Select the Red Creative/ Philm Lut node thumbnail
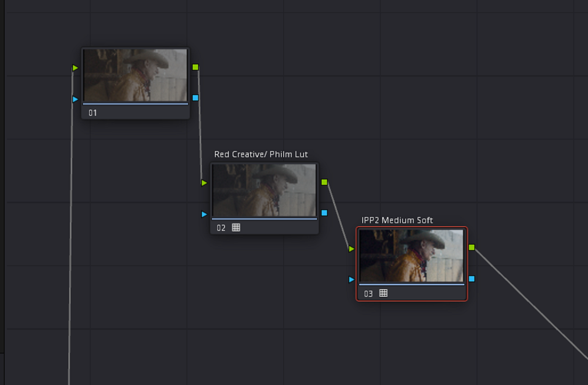Image resolution: width=588 pixels, height=385 pixels. click(264, 190)
